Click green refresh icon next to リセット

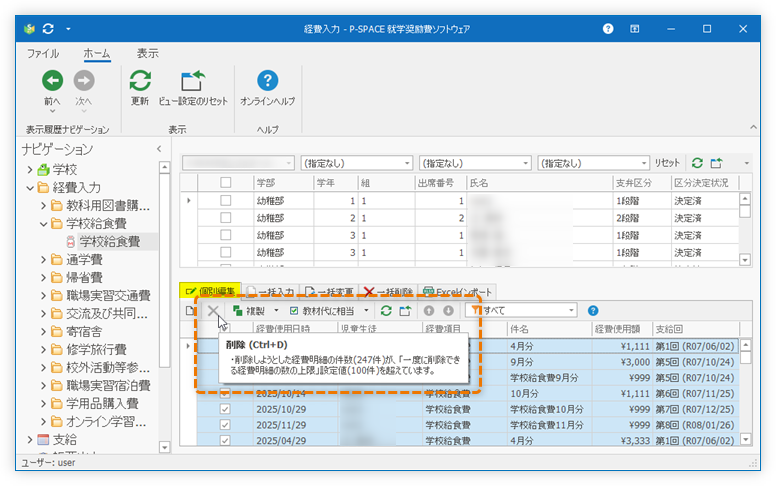click(x=697, y=163)
